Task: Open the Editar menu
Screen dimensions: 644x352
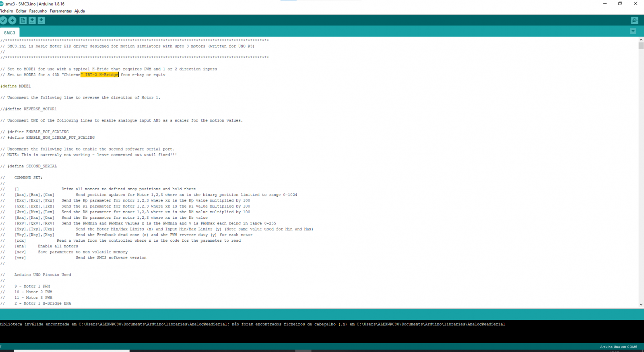Action: point(21,11)
